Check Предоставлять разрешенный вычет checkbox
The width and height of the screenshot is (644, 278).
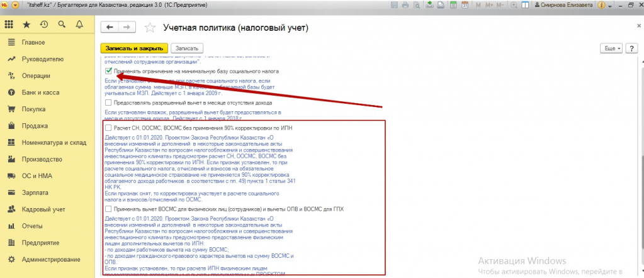pyautogui.click(x=108, y=103)
